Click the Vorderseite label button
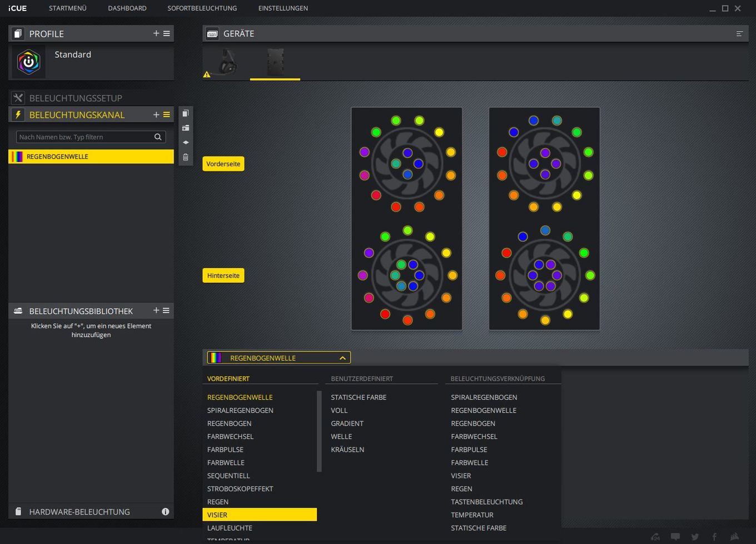 pyautogui.click(x=223, y=164)
